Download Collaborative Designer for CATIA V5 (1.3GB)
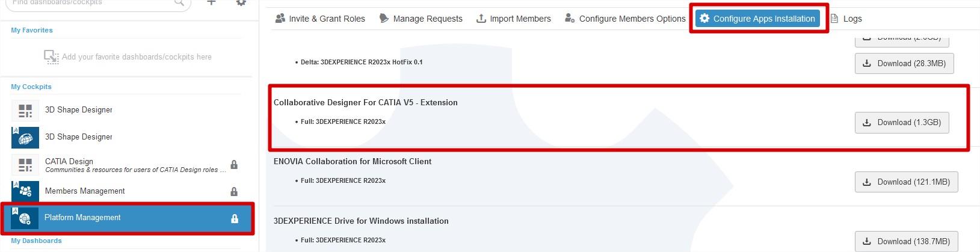980x252 pixels. pyautogui.click(x=901, y=123)
